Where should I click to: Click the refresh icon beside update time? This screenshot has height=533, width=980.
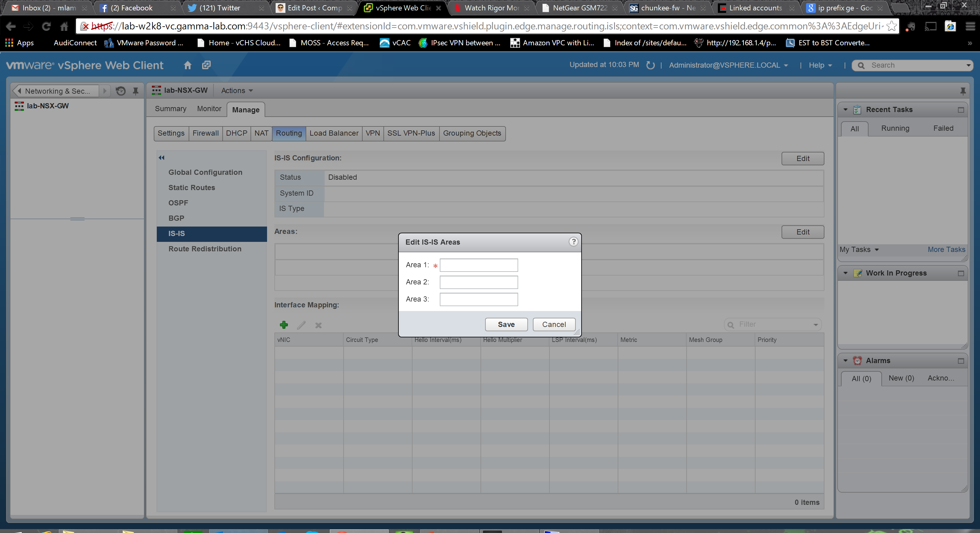coord(650,65)
